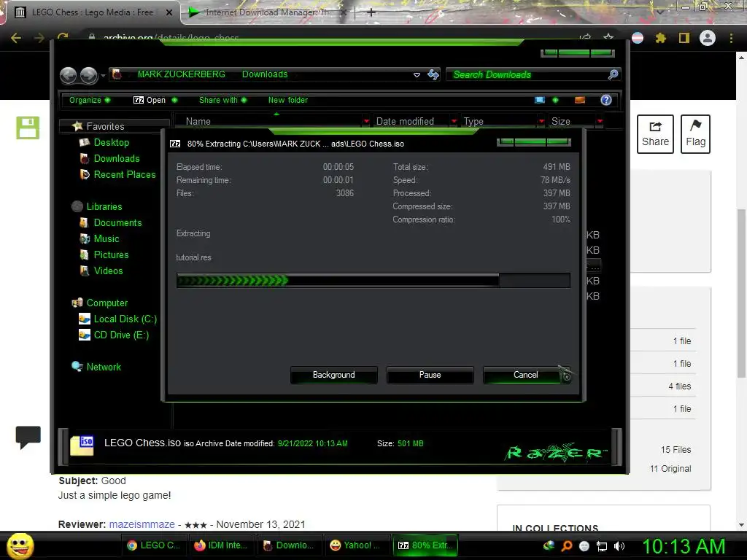Open the mazeismmaze reviewer link
This screenshot has width=747, height=560.
coord(142,524)
